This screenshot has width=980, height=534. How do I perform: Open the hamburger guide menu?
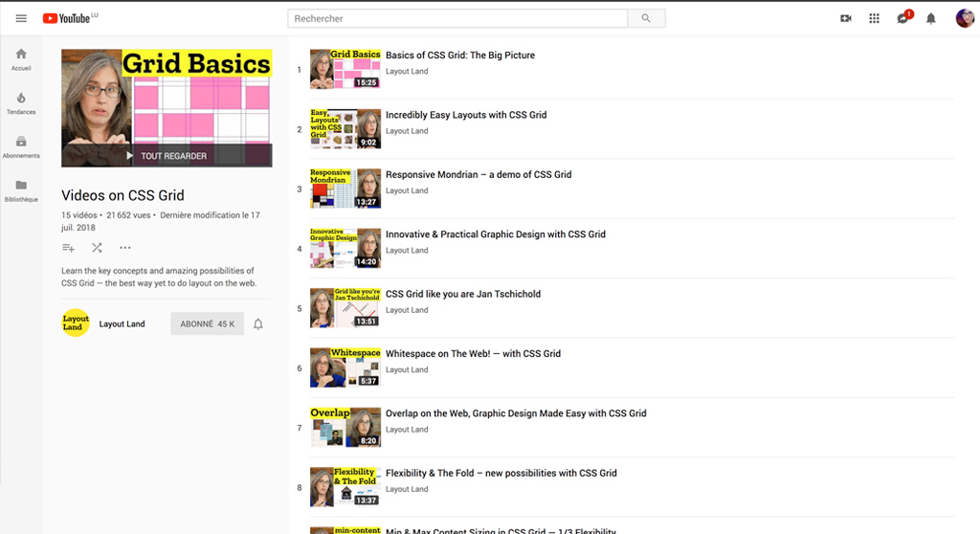click(x=21, y=18)
